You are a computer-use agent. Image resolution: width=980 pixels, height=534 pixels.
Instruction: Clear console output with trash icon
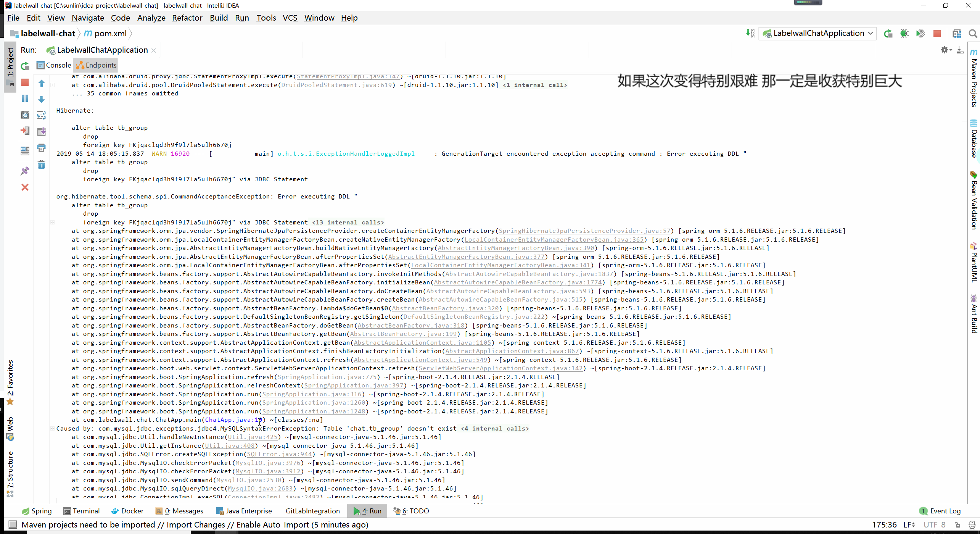pyautogui.click(x=41, y=165)
